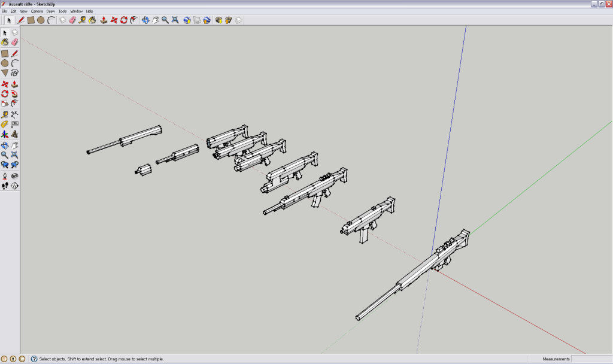Click the first round status bar icon
The width and height of the screenshot is (613, 364).
tap(4, 359)
